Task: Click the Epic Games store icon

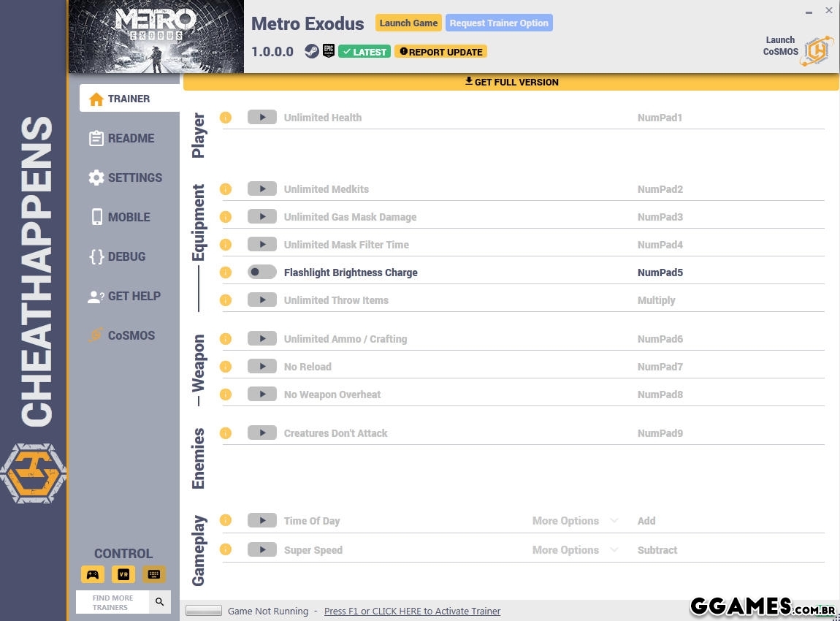Action: (x=329, y=52)
